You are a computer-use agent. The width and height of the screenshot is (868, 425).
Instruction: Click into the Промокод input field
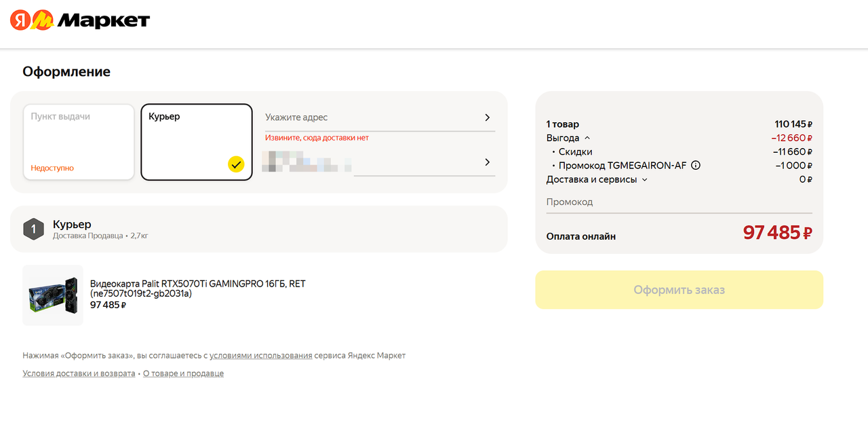(x=679, y=202)
